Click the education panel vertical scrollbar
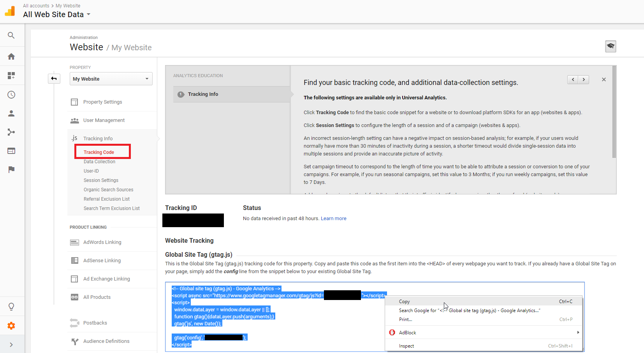Viewport: 644px width, 353px height. 614,112
